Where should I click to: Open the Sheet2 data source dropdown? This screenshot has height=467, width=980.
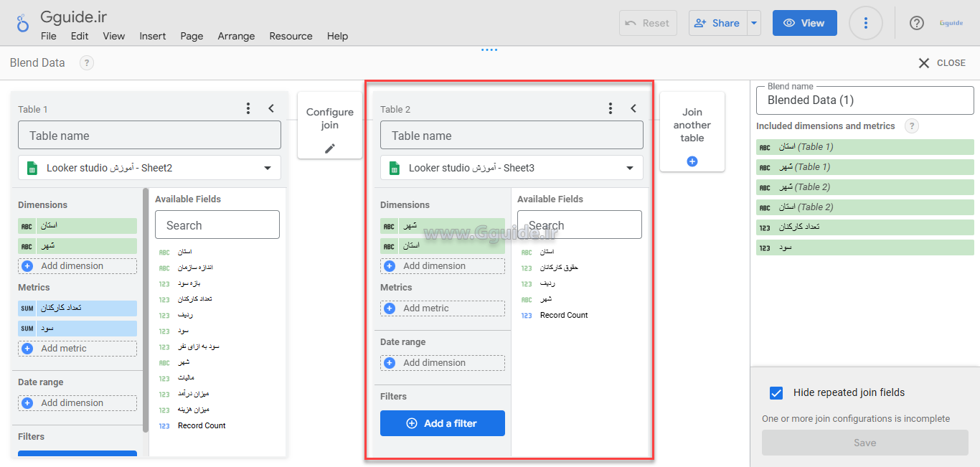[x=268, y=168]
